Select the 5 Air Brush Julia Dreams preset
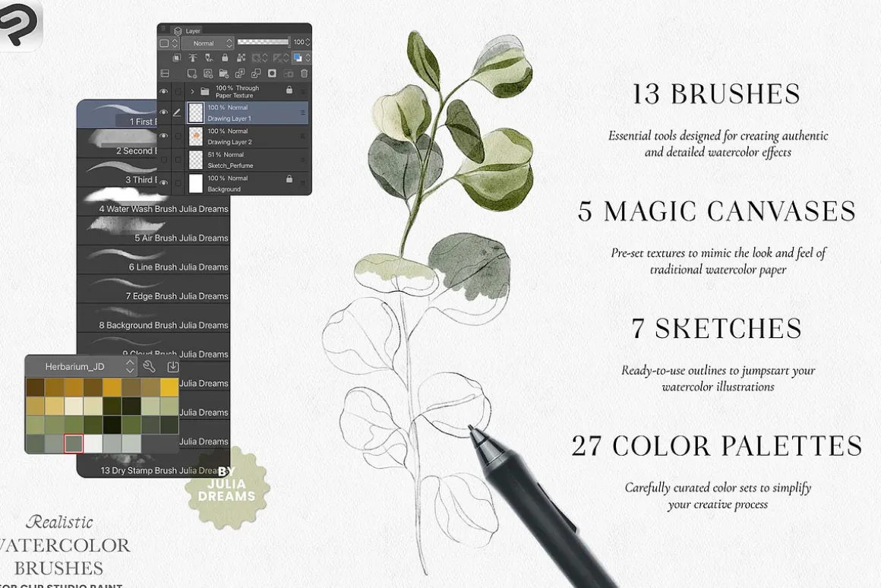 [x=153, y=231]
